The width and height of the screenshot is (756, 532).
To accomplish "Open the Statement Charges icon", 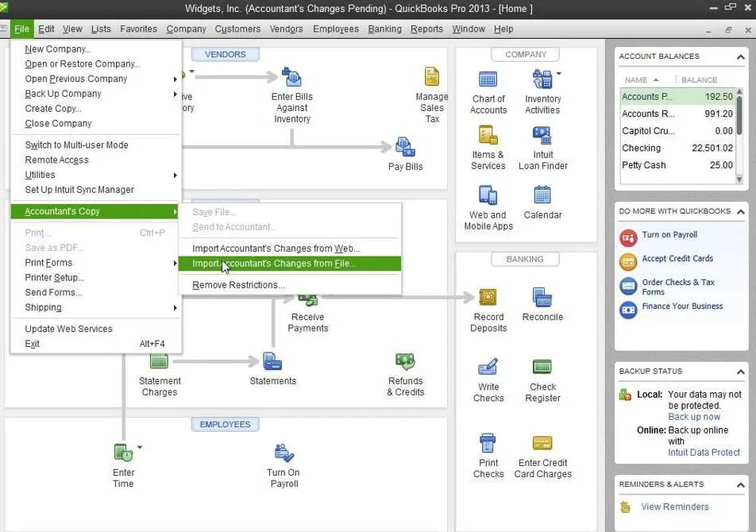I will click(x=159, y=361).
